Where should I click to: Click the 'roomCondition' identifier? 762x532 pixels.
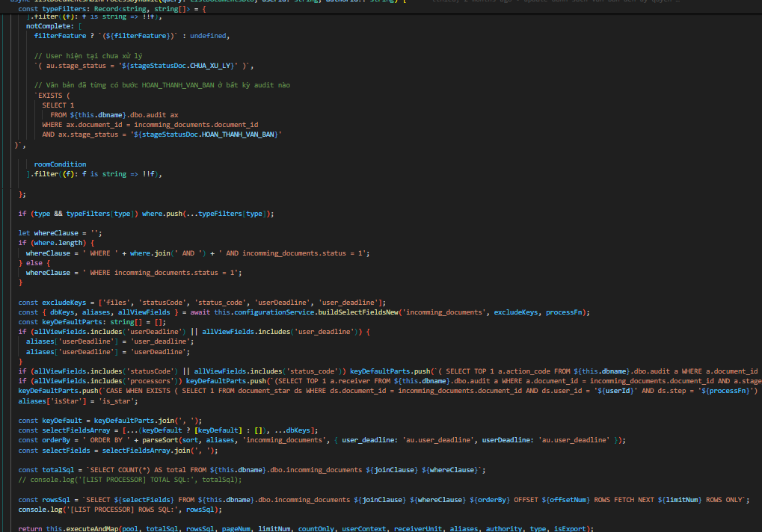pyautogui.click(x=60, y=164)
